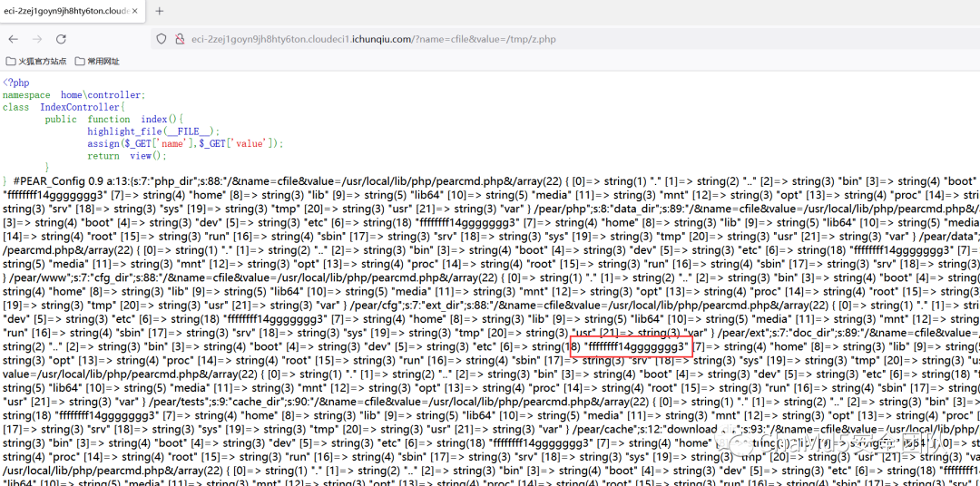Image resolution: width=980 pixels, height=486 pixels.
Task: Open a new browser tab
Action: pos(160,11)
